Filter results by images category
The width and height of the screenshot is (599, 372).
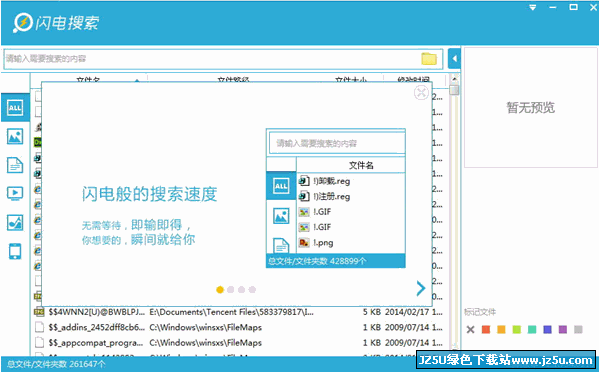click(15, 136)
